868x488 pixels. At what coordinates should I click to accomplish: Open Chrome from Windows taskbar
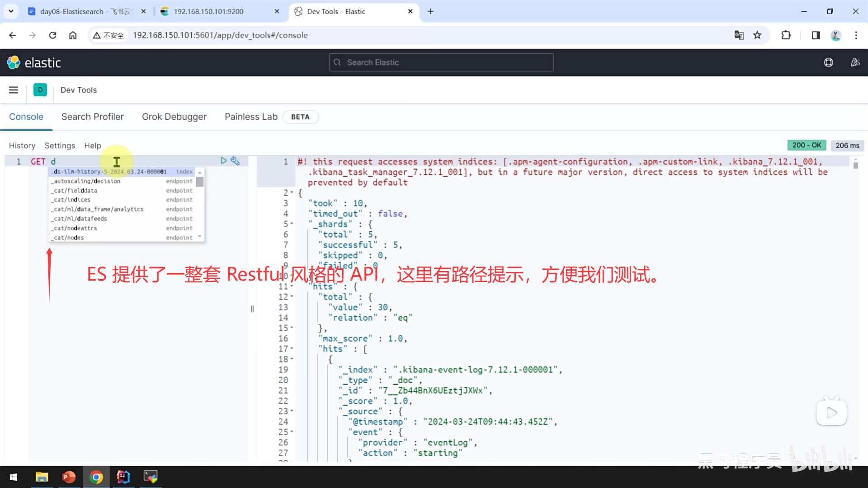[96, 477]
